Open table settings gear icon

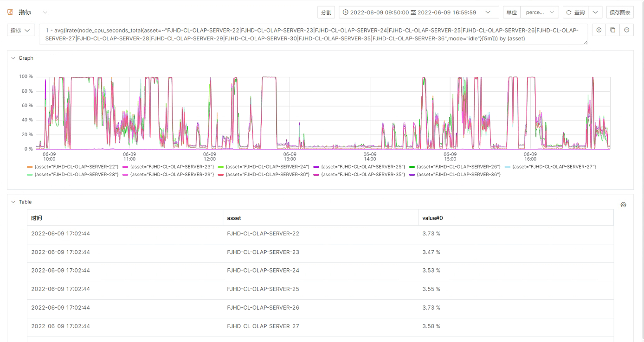623,205
